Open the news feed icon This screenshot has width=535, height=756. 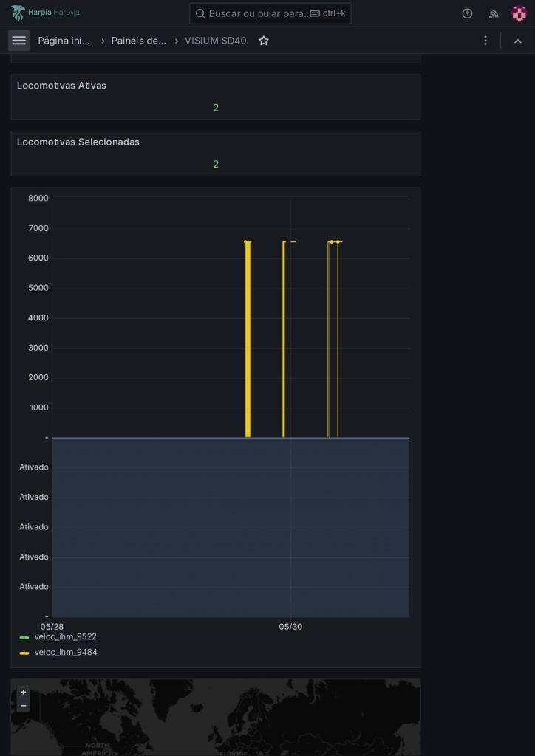[x=494, y=13]
